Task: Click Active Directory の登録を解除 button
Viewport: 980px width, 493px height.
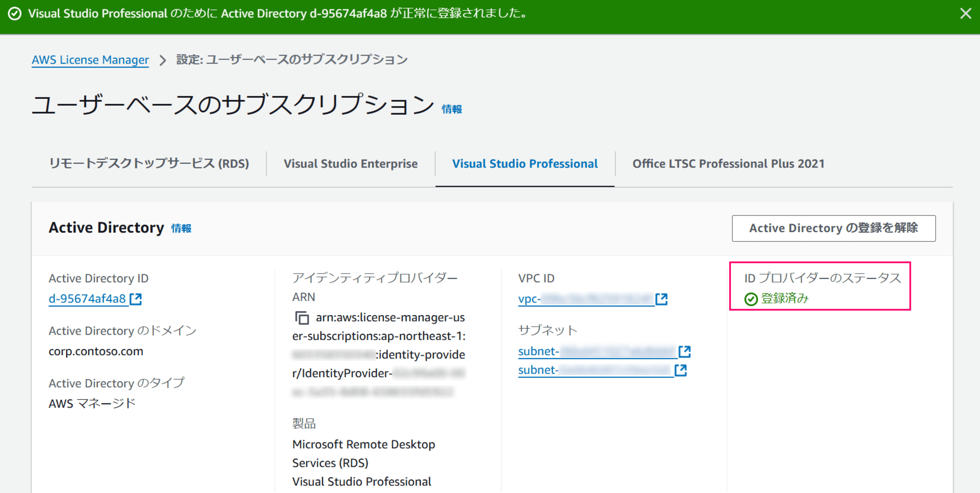Action: click(833, 228)
